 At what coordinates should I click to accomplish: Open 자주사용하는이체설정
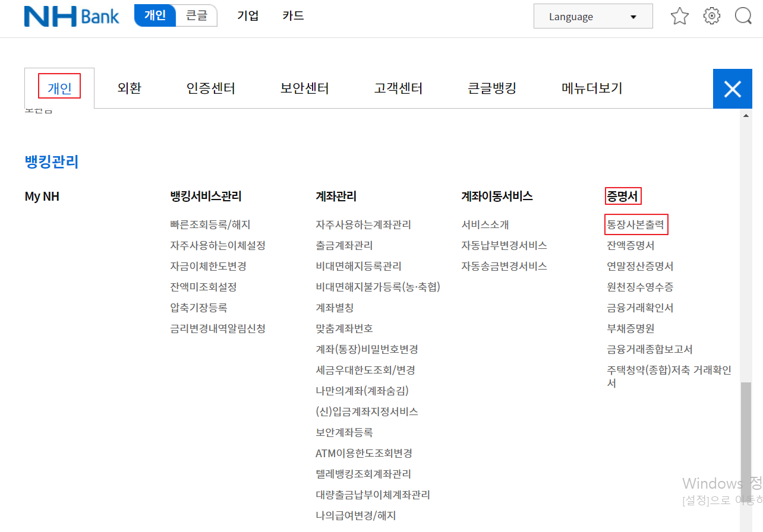[x=217, y=245]
